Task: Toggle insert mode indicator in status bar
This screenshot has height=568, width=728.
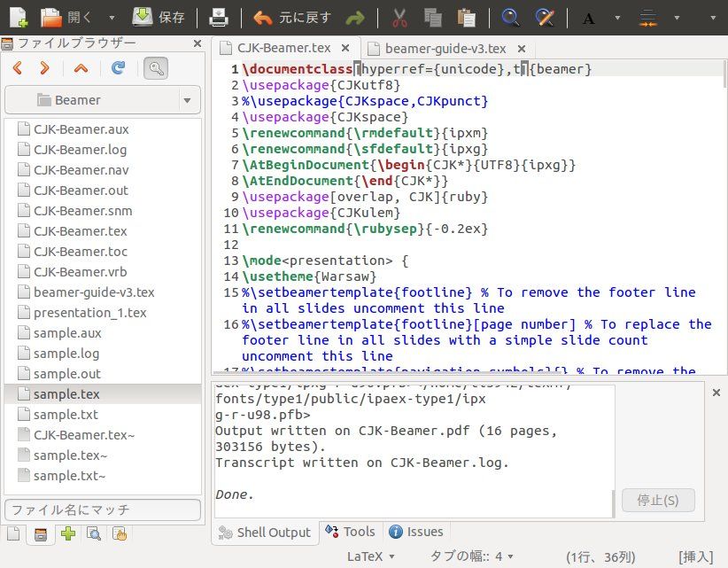Action: tap(694, 556)
